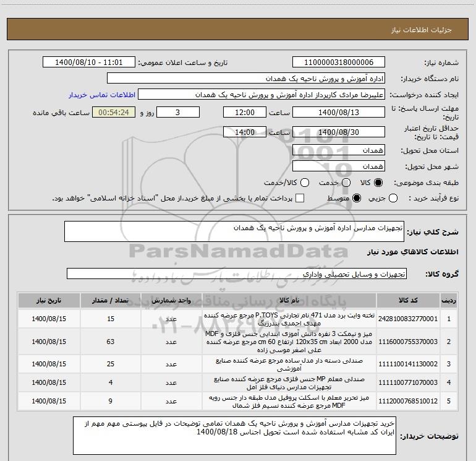476x461 pixels.
Task: Click quantity 9 in row 5
Action: click(111, 401)
